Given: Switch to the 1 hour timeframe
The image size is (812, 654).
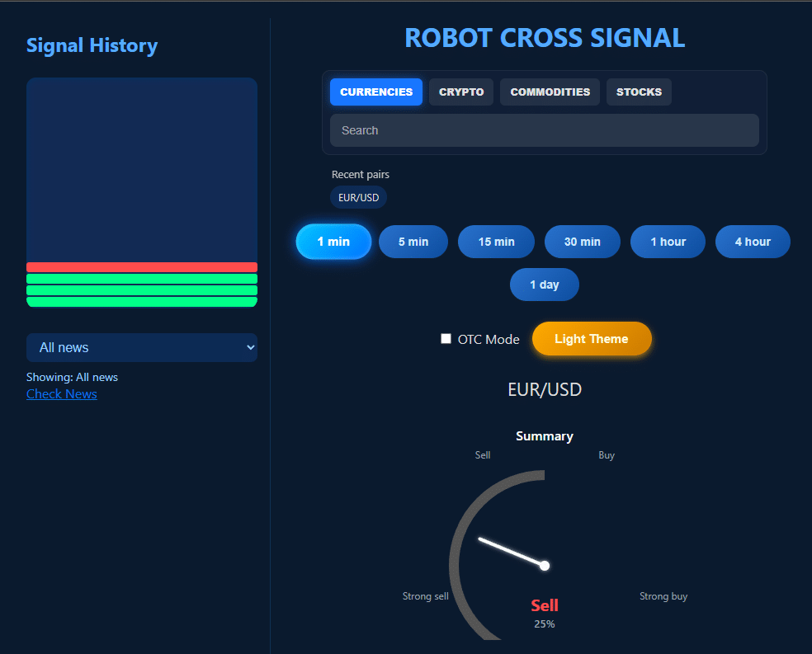Looking at the screenshot, I should tap(668, 241).
